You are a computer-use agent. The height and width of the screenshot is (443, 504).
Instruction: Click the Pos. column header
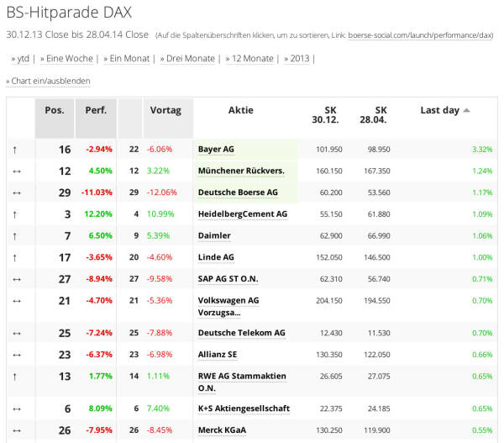[x=55, y=110]
